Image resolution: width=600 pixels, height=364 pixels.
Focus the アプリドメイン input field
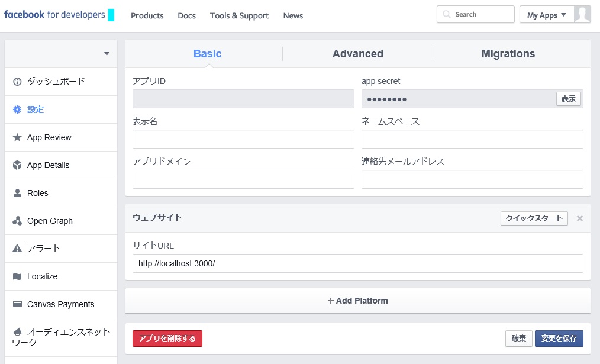(243, 179)
